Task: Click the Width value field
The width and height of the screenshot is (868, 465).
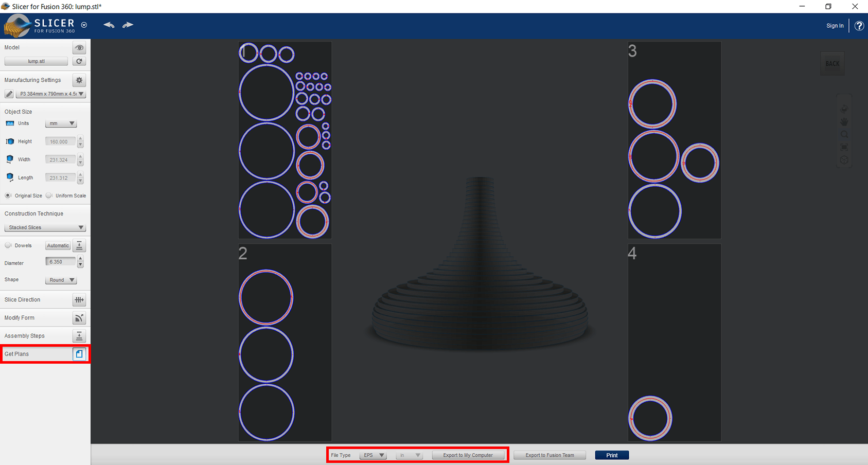Action: pos(60,159)
